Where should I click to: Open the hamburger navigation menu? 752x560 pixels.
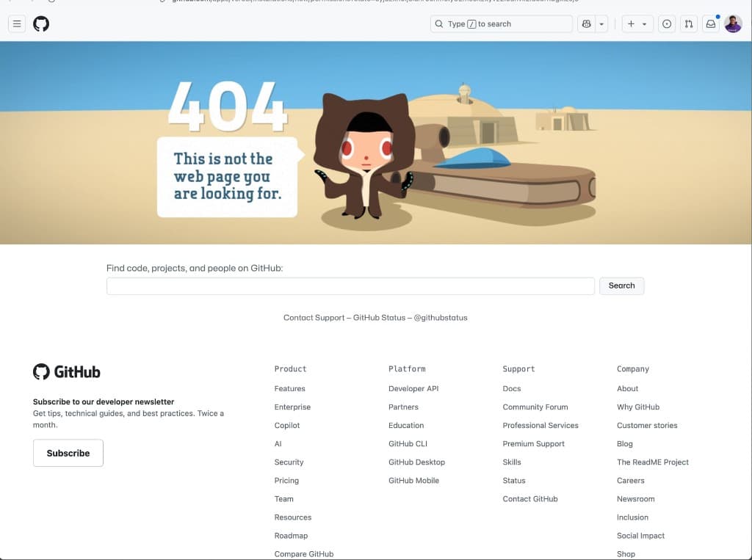pyautogui.click(x=17, y=24)
